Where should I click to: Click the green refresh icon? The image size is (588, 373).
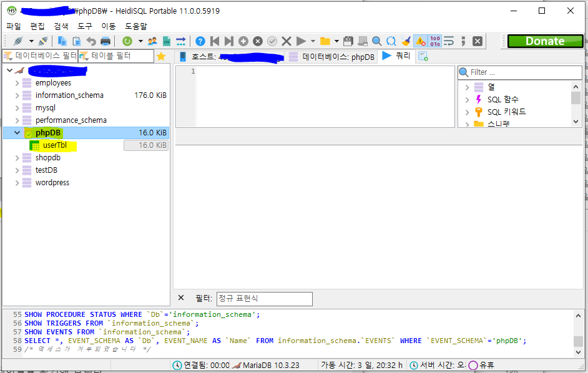click(x=127, y=41)
